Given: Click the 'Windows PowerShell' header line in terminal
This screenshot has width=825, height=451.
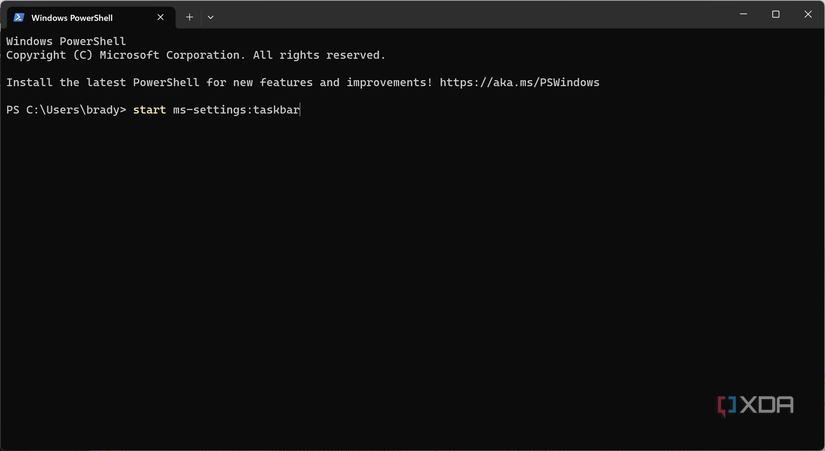Looking at the screenshot, I should point(66,41).
